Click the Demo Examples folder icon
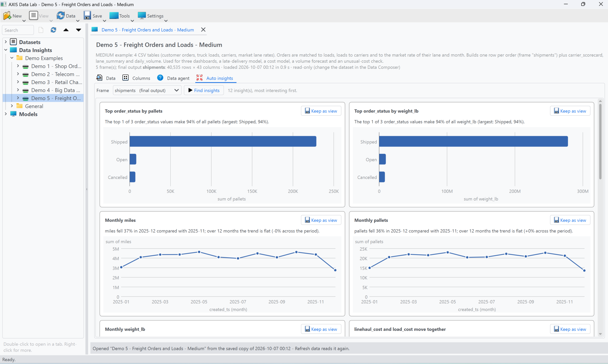The height and width of the screenshot is (364, 608). (x=19, y=58)
